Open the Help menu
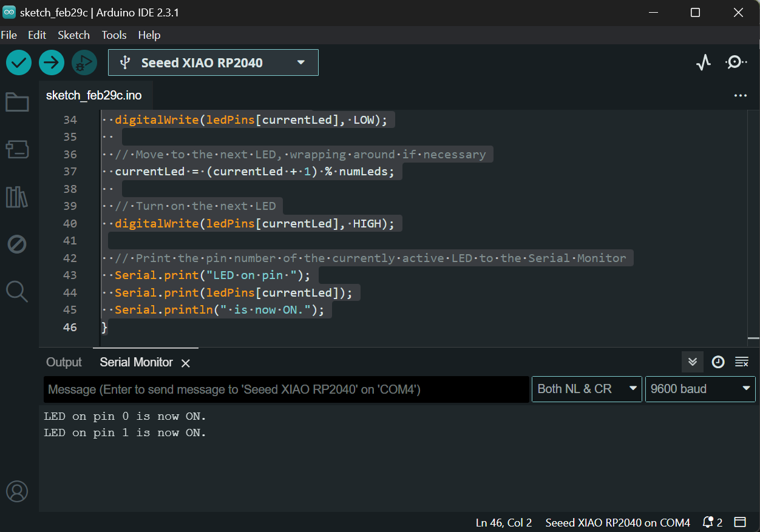The width and height of the screenshot is (760, 532). pos(149,35)
